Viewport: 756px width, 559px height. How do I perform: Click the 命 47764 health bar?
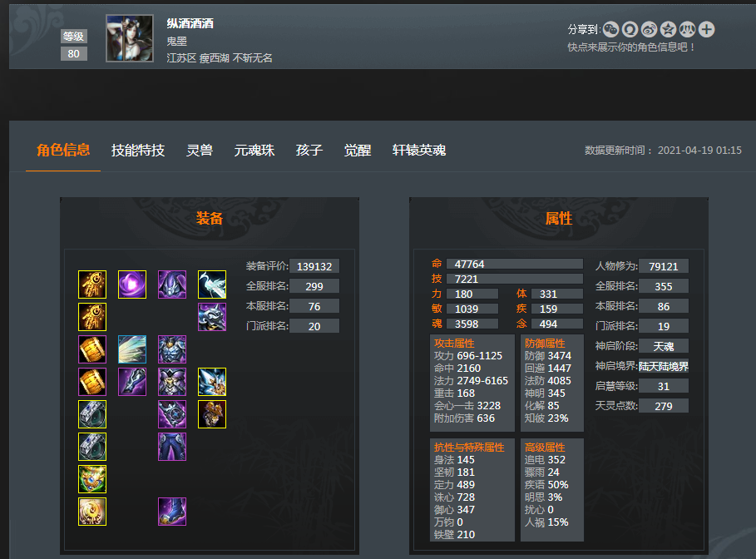[515, 264]
